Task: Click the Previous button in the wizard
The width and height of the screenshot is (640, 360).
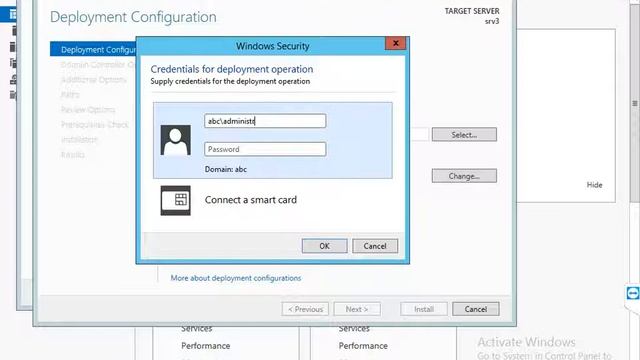Action: point(305,309)
